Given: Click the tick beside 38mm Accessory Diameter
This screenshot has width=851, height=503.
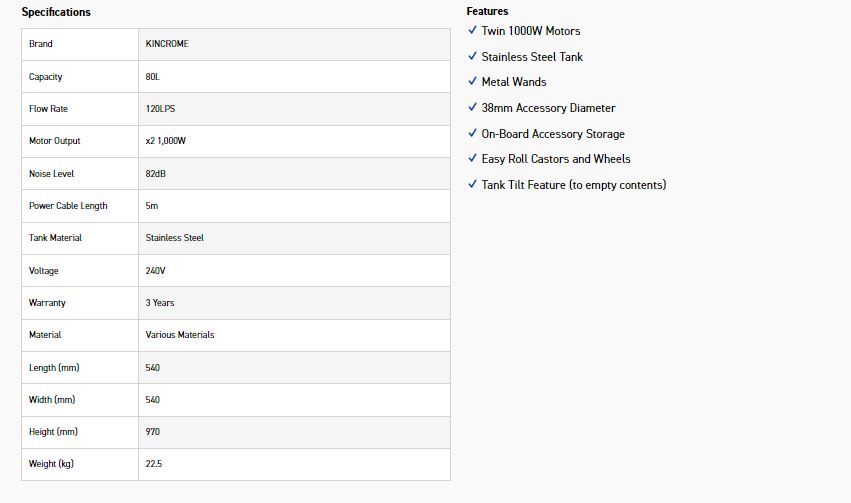Looking at the screenshot, I should (472, 107).
